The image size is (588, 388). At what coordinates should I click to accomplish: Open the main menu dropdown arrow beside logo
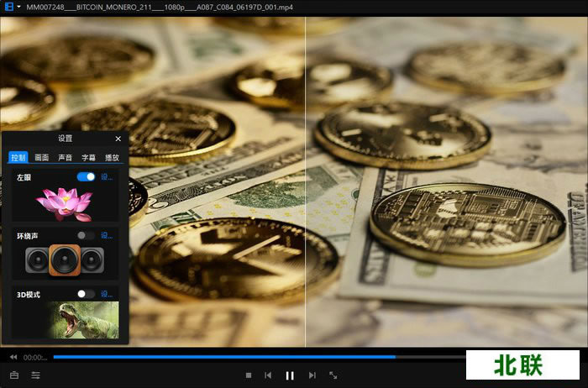point(18,7)
